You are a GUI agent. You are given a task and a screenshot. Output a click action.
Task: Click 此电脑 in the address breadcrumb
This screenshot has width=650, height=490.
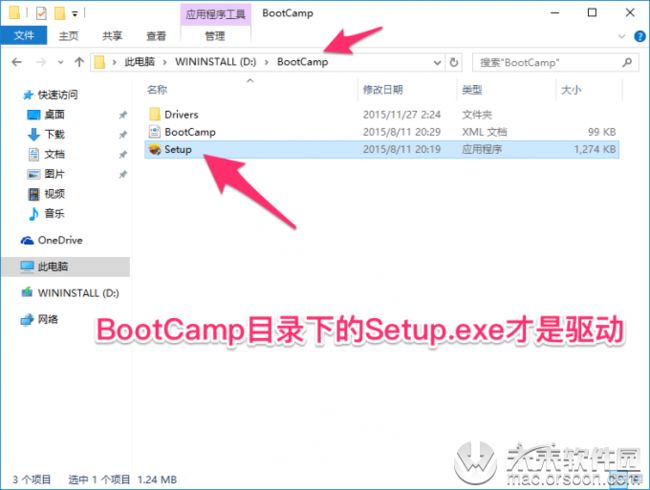point(140,62)
